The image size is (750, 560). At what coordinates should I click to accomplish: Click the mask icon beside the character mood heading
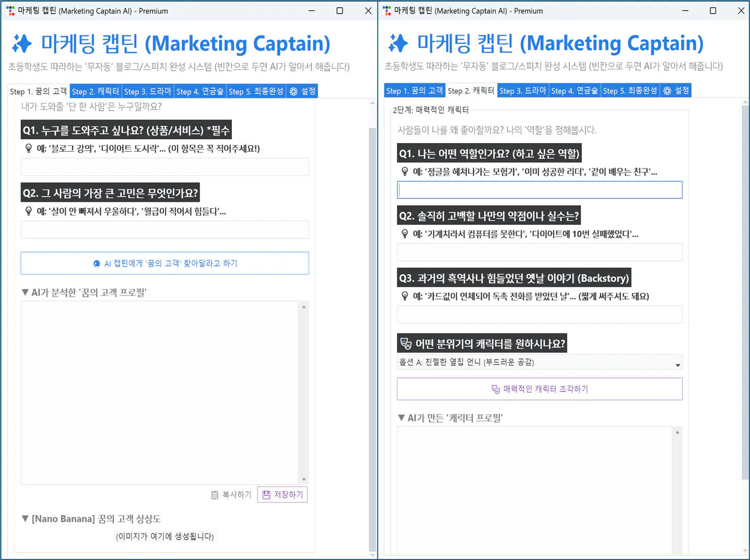tap(405, 343)
